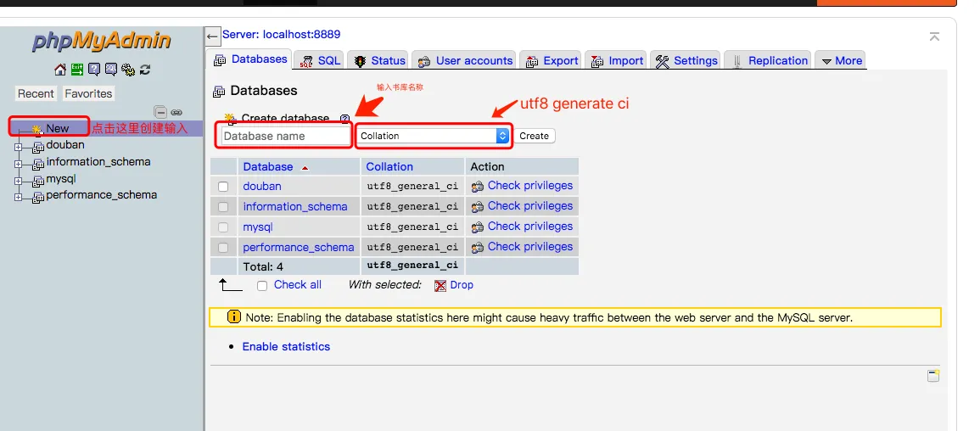Enable the Check all checkbox
Image resolution: width=980 pixels, height=431 pixels.
click(262, 286)
